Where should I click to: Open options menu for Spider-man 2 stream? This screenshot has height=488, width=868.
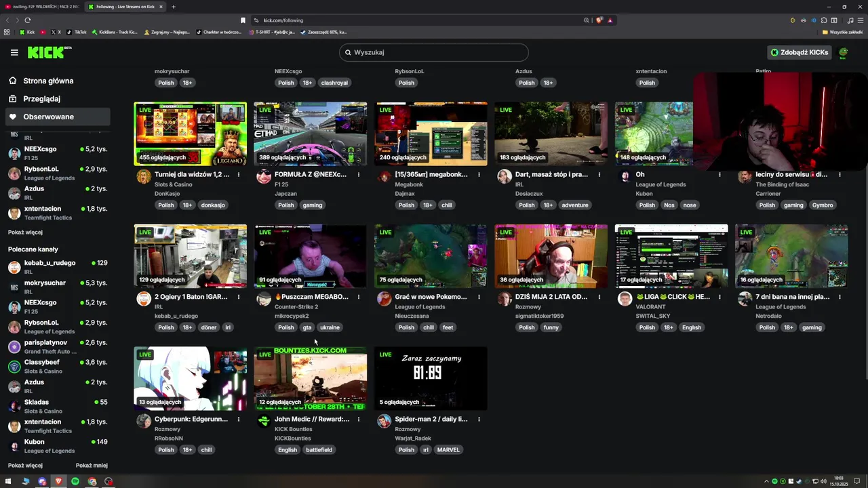479,420
